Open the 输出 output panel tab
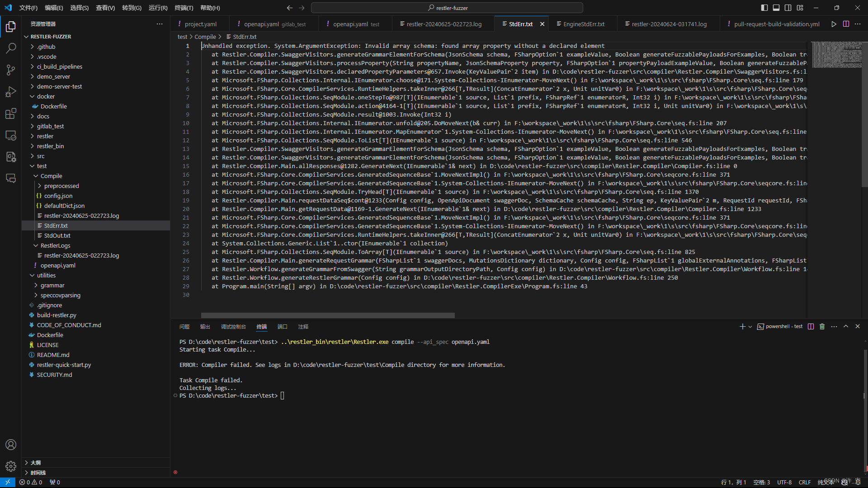This screenshot has height=488, width=868. (x=205, y=326)
